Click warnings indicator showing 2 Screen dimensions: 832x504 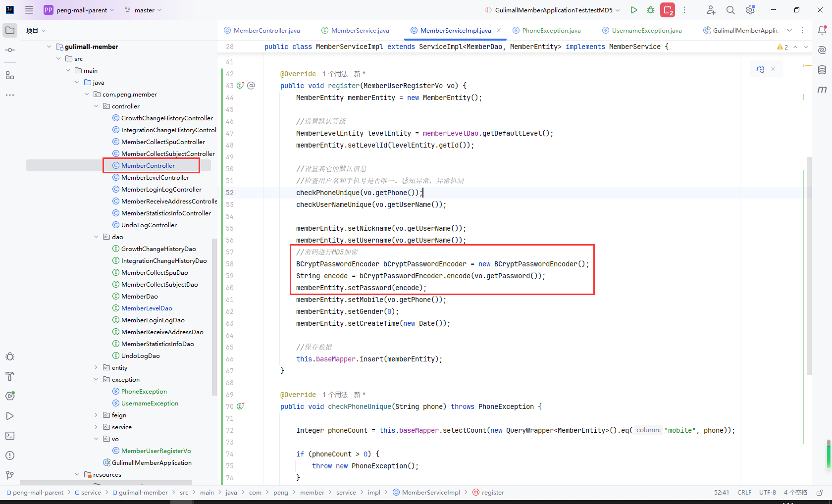coord(782,47)
